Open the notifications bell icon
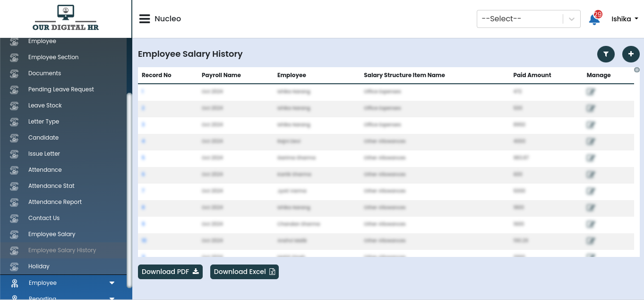 594,19
